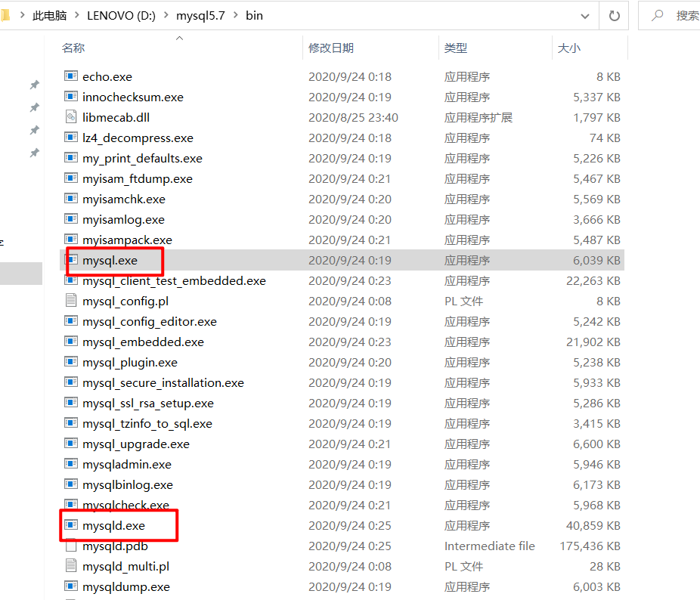Sort files by 类型 column
Image resolution: width=700 pixels, height=600 pixels.
(x=456, y=48)
